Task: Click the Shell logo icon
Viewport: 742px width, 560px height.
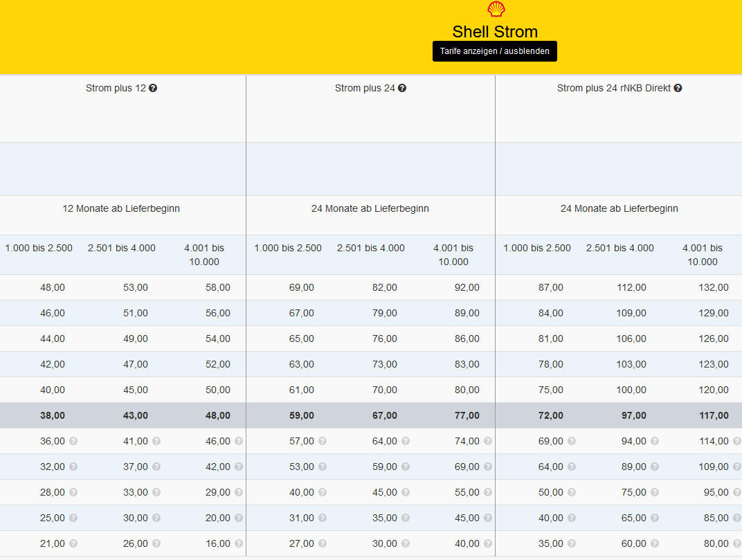Action: (496, 9)
